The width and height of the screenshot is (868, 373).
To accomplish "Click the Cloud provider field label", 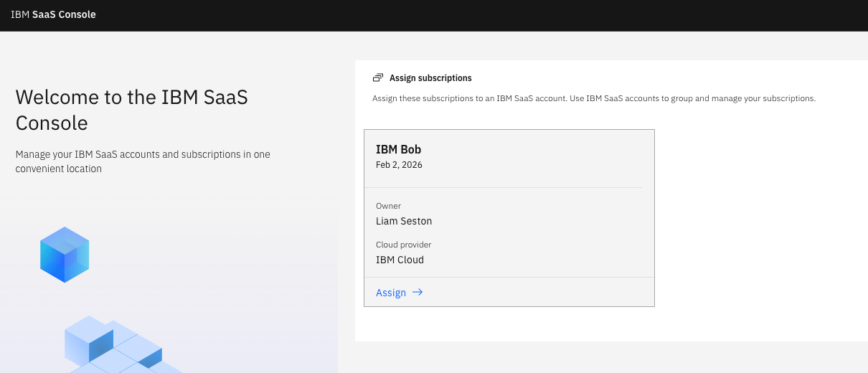I will coord(403,245).
